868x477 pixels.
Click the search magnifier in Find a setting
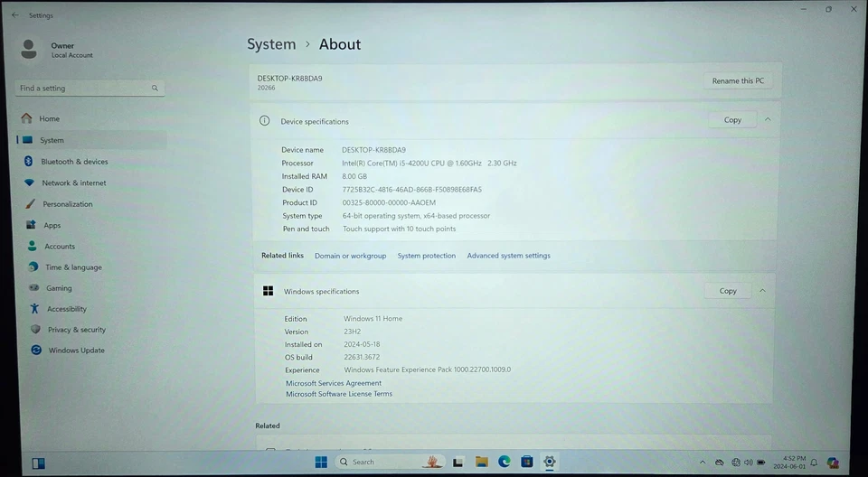coord(155,88)
